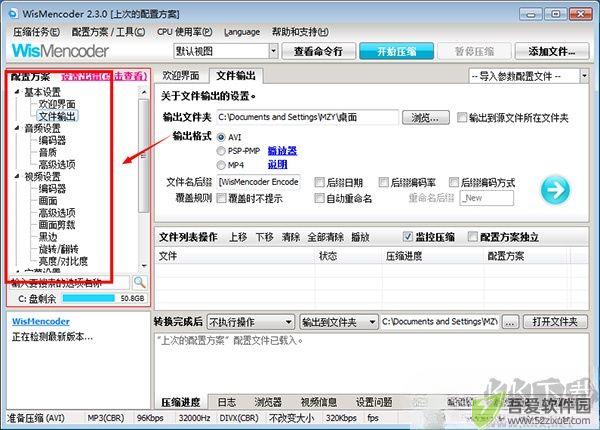Open the 说明 link

click(x=277, y=165)
